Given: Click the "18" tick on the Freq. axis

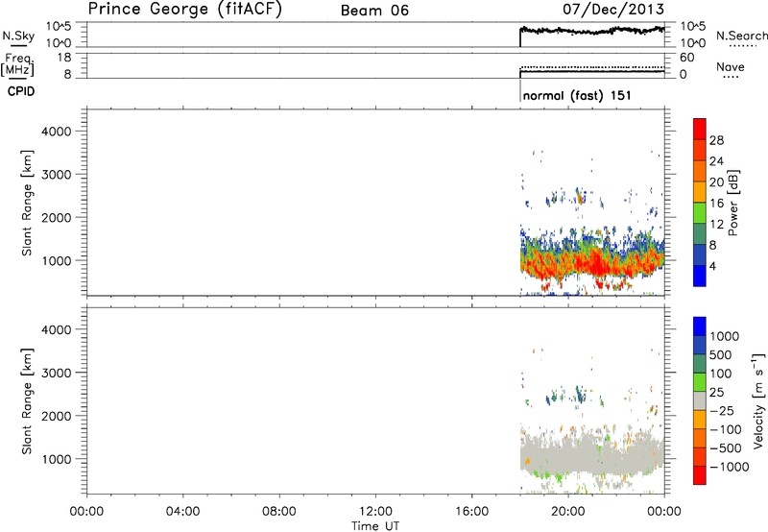Looking at the screenshot, I should [64, 58].
